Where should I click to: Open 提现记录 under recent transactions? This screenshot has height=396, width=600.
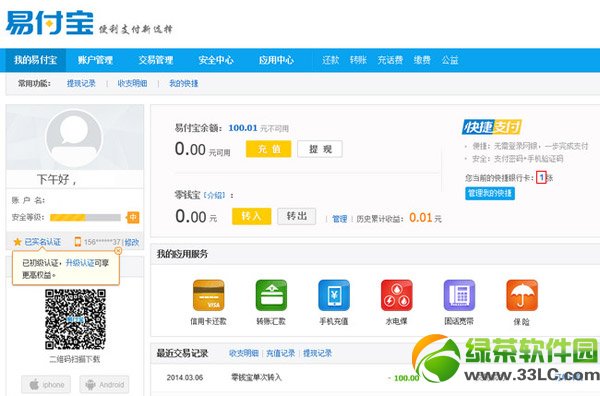[317, 353]
